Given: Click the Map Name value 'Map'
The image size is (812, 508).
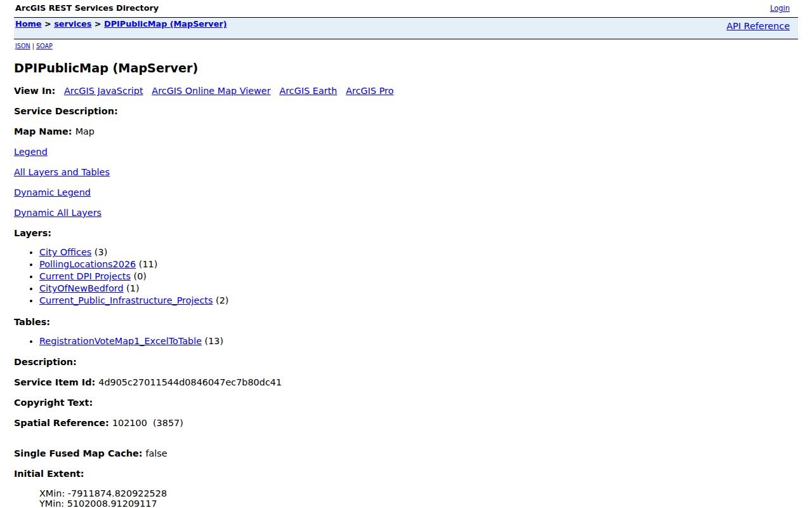Looking at the screenshot, I should click(85, 131).
